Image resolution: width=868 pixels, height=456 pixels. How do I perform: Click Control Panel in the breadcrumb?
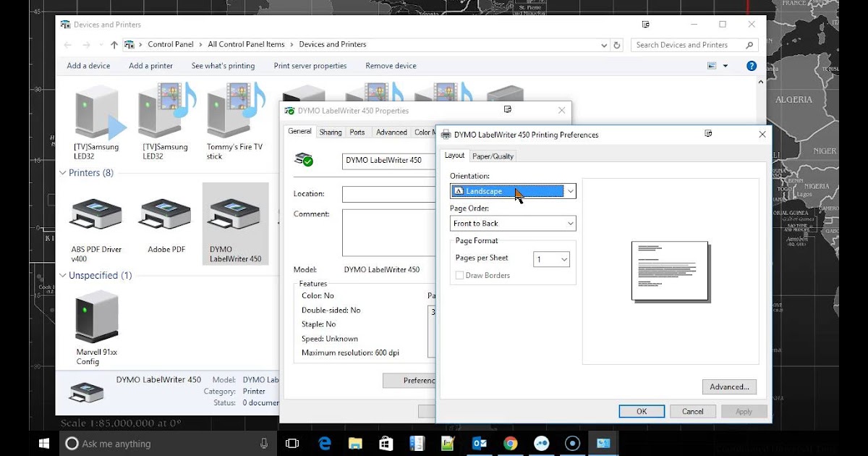(x=171, y=45)
